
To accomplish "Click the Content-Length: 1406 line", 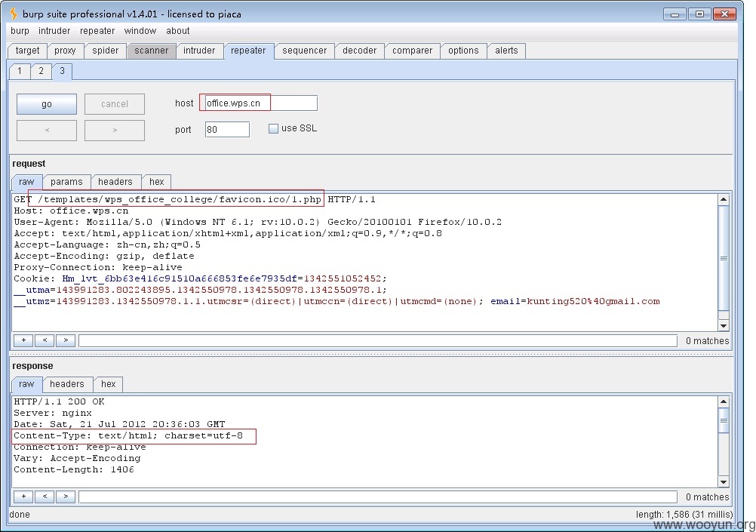I will click(74, 469).
